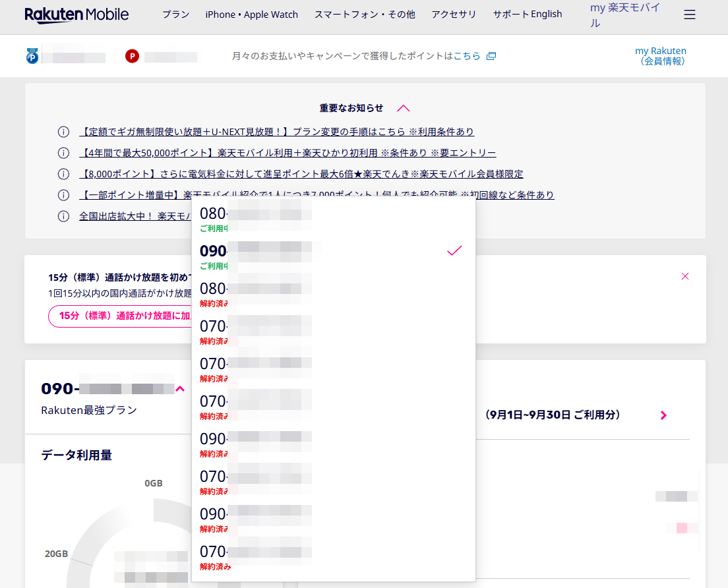Open 4年間で最大50,000ポイント notice
This screenshot has width=728, height=588.
point(288,153)
